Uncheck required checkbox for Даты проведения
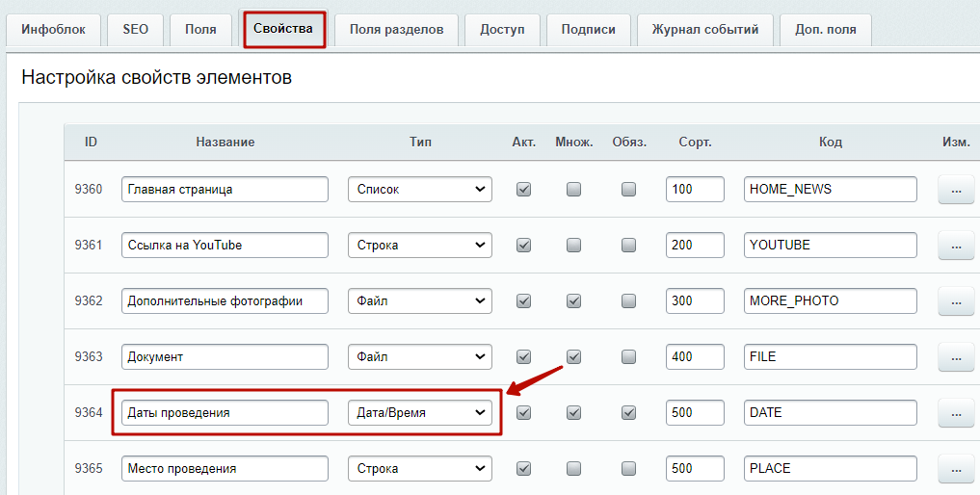The width and height of the screenshot is (980, 495). tap(629, 413)
